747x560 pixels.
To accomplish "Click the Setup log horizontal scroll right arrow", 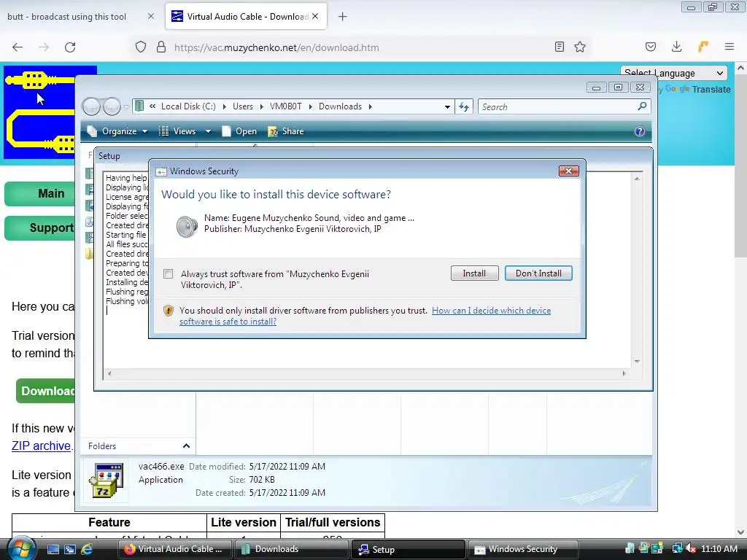I will coord(624,373).
